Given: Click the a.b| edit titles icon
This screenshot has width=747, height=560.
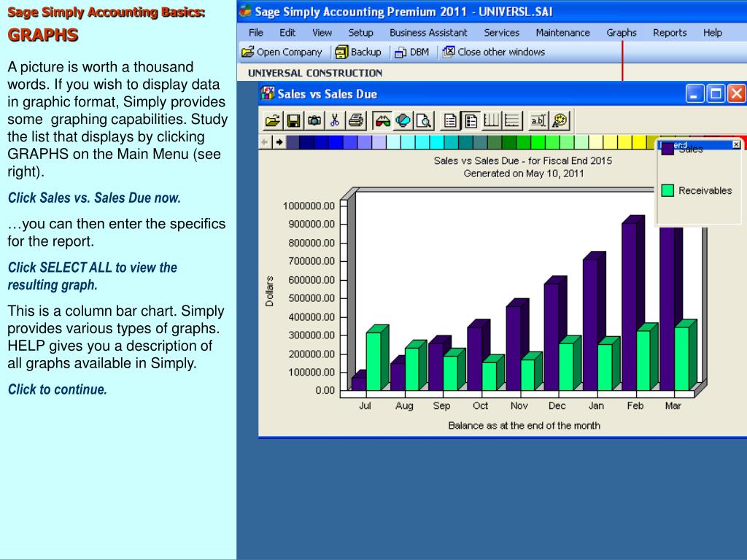Looking at the screenshot, I should pyautogui.click(x=538, y=120).
